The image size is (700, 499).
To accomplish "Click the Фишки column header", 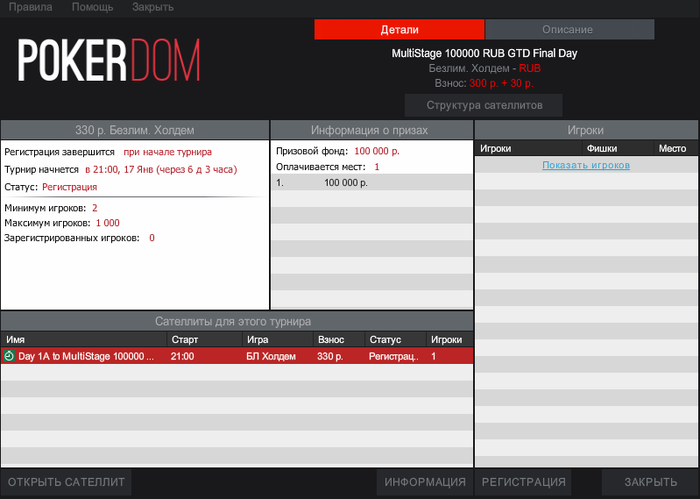I will [x=618, y=149].
